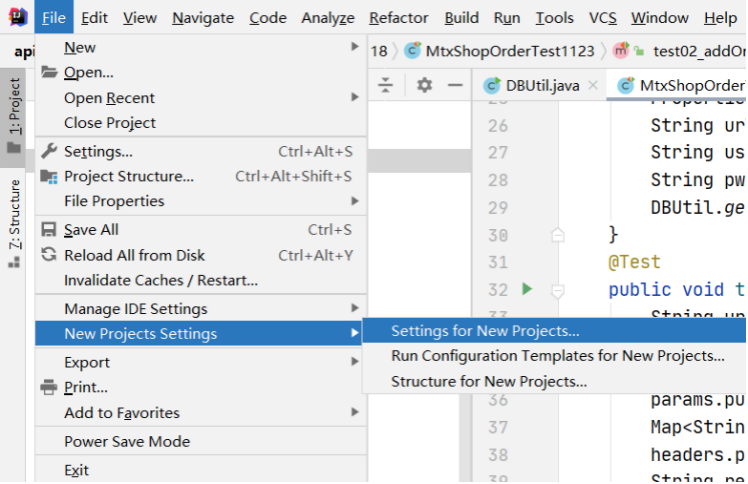Hide the Project tool window with minus icon
Viewport: 748px width, 484px height.
(455, 85)
